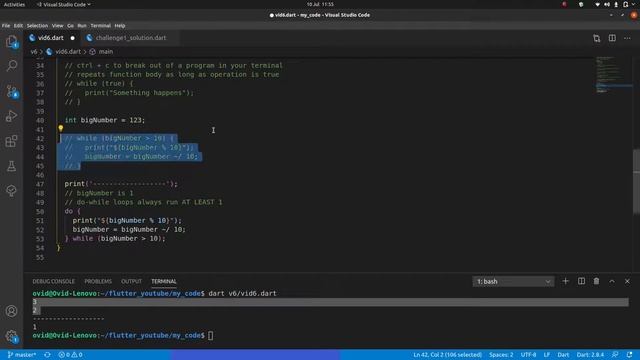Click the comment '// bigNumber is 1'
This screenshot has height=360, width=640.
tap(99, 193)
